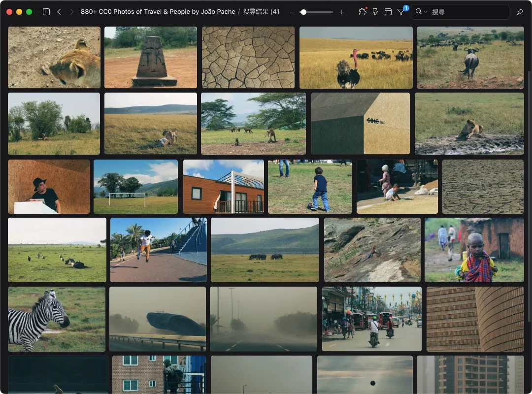
Task: Go forward using the forward arrow
Action: [72, 12]
